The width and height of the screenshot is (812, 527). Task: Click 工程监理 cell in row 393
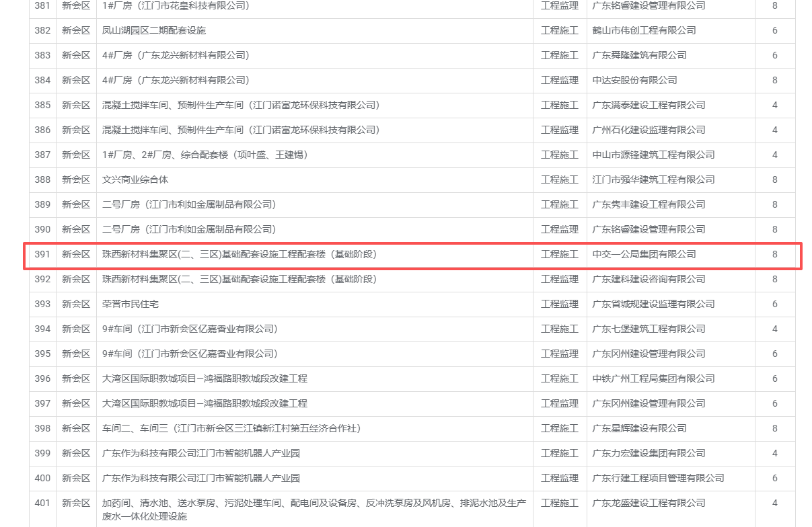pyautogui.click(x=560, y=304)
